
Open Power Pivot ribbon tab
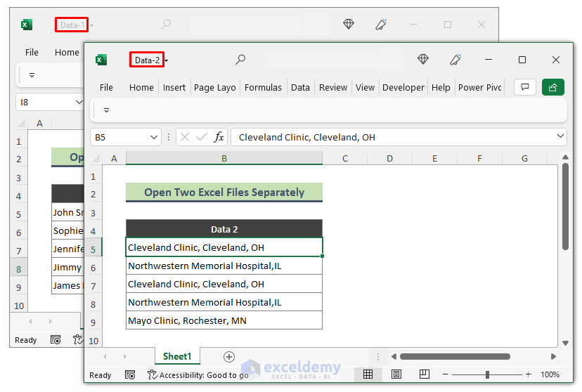click(x=479, y=88)
